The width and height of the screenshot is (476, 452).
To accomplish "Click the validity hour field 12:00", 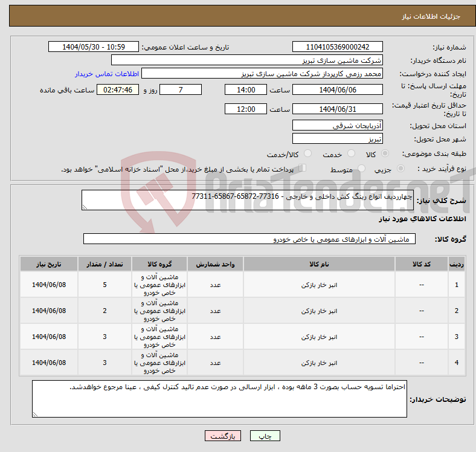I will coord(246,109).
